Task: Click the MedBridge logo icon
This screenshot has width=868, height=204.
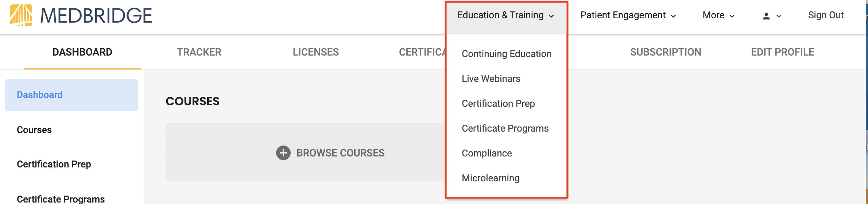Action: (x=21, y=15)
